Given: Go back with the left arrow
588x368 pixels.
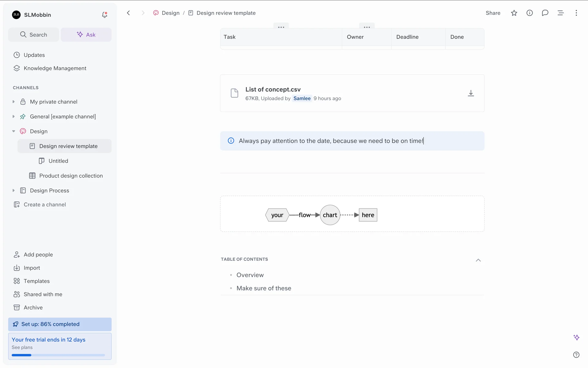Looking at the screenshot, I should tap(129, 13).
